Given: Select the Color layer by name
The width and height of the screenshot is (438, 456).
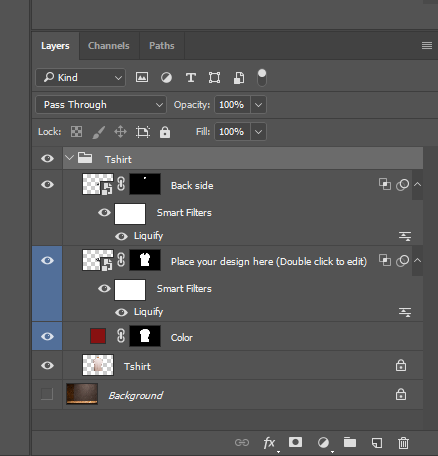Looking at the screenshot, I should 182,338.
